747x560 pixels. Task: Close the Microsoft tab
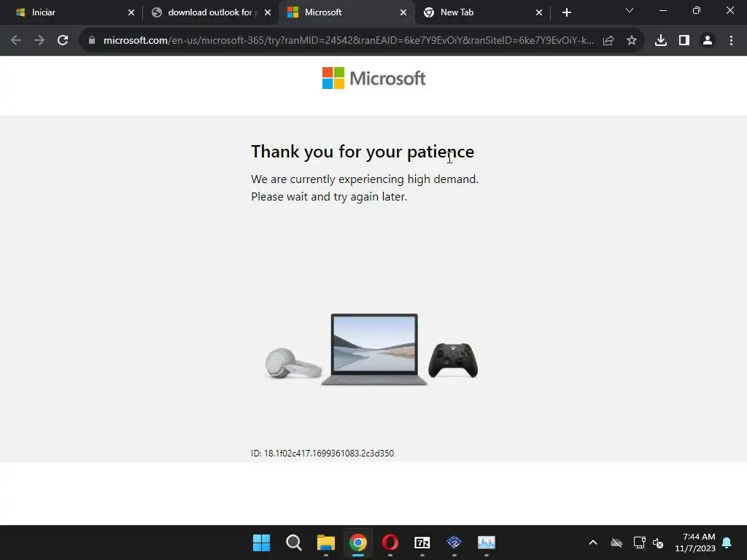403,12
